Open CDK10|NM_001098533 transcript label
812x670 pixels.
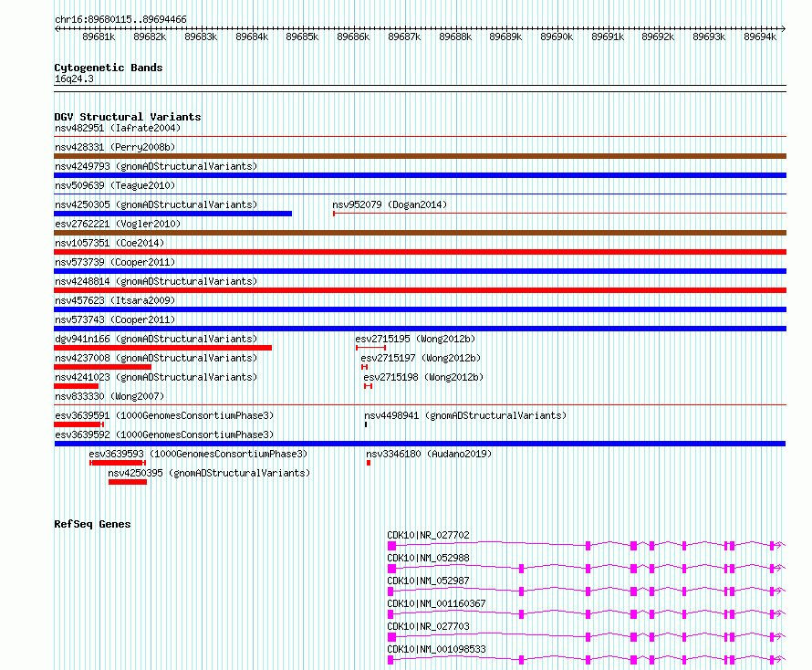tap(436, 649)
